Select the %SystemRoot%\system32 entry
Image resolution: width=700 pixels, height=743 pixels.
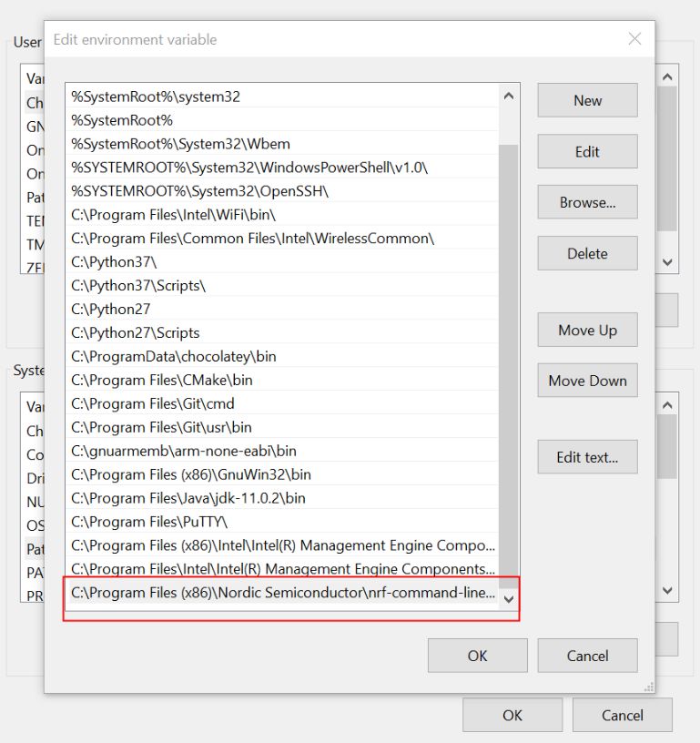(156, 97)
